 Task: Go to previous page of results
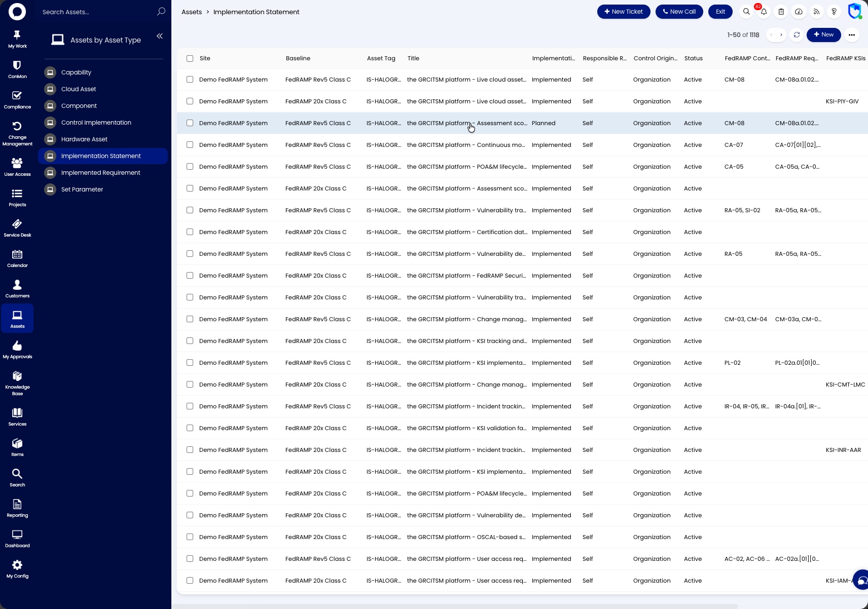click(x=771, y=35)
